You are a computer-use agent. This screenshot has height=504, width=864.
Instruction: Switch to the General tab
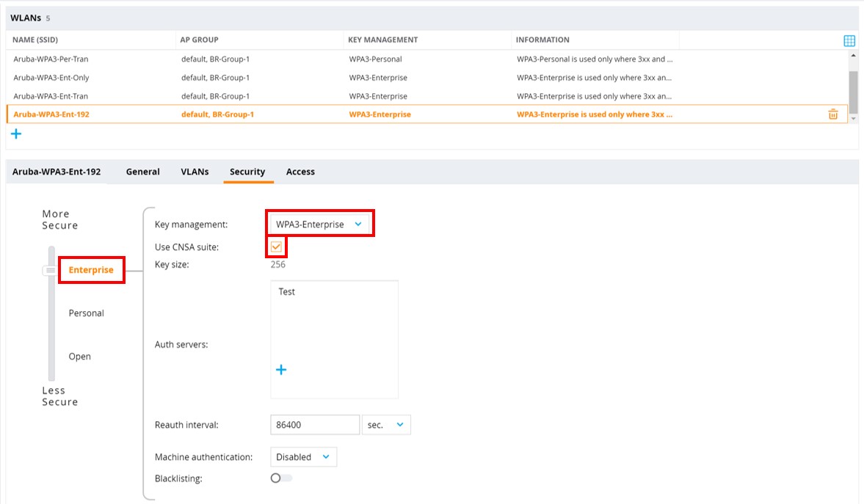coord(142,172)
